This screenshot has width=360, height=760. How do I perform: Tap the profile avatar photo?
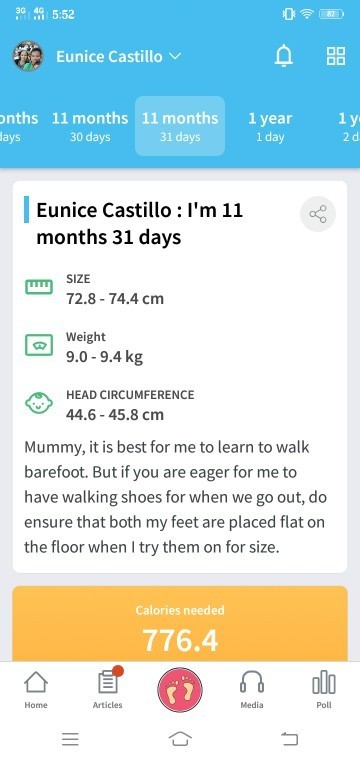[28, 56]
